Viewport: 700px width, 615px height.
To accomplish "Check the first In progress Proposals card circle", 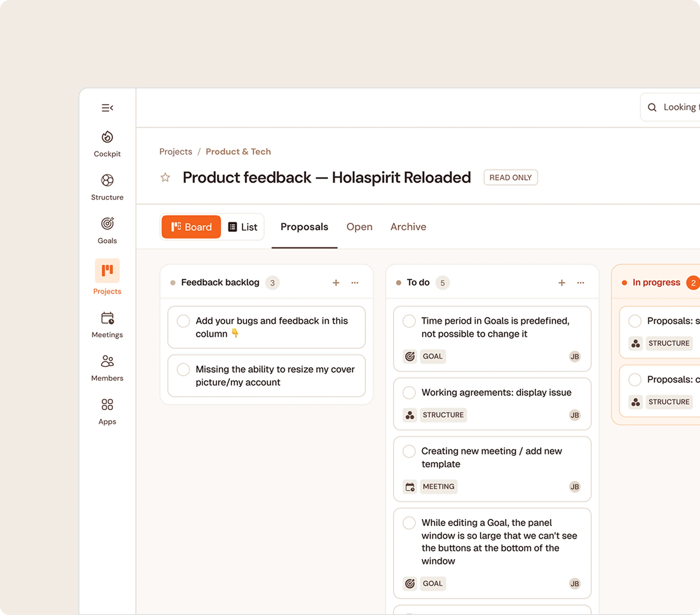I will point(635,321).
